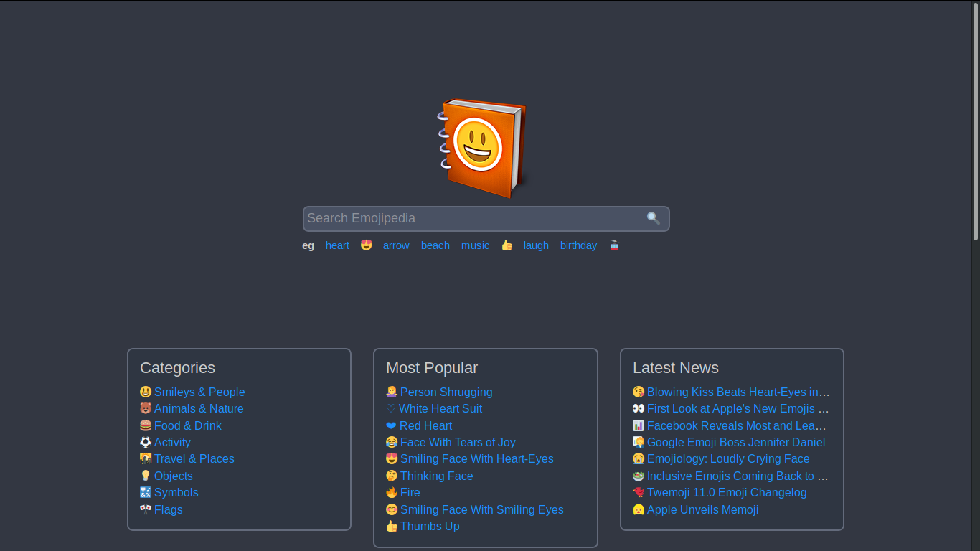Viewport: 980px width, 551px height.
Task: Click the hamburger emoji beside Food & Drink
Action: [x=146, y=425]
